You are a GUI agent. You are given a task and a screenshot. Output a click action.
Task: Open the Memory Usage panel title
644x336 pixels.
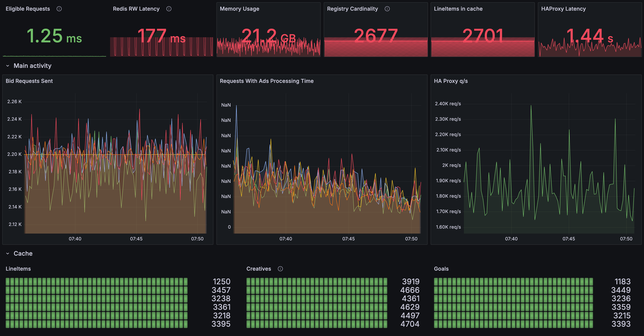tap(239, 9)
